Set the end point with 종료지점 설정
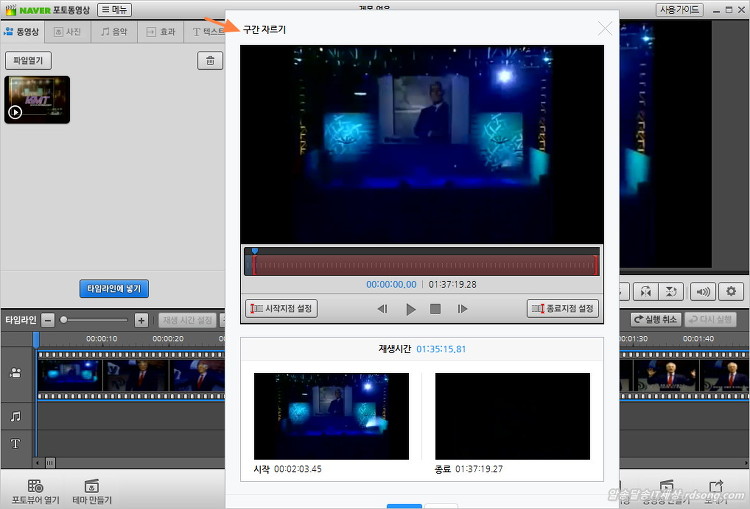 point(563,309)
